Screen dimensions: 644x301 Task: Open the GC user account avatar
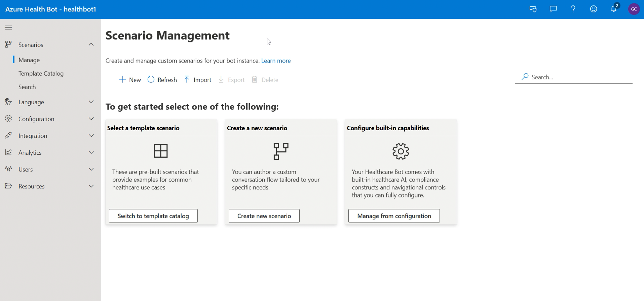tap(634, 9)
